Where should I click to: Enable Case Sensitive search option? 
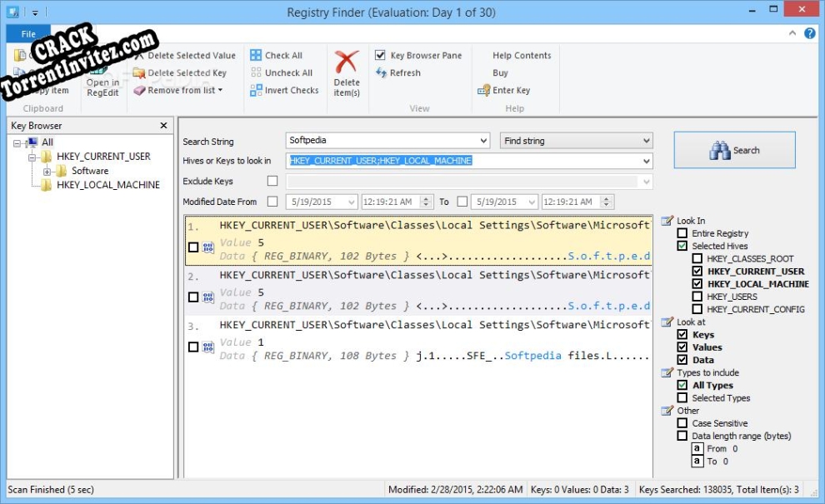pos(682,422)
